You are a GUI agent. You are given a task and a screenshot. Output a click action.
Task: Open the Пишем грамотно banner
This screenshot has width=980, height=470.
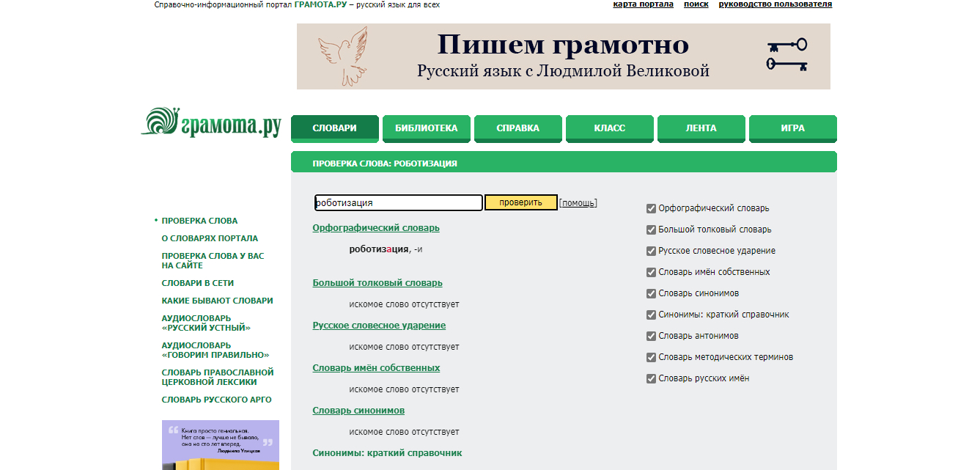coord(563,56)
